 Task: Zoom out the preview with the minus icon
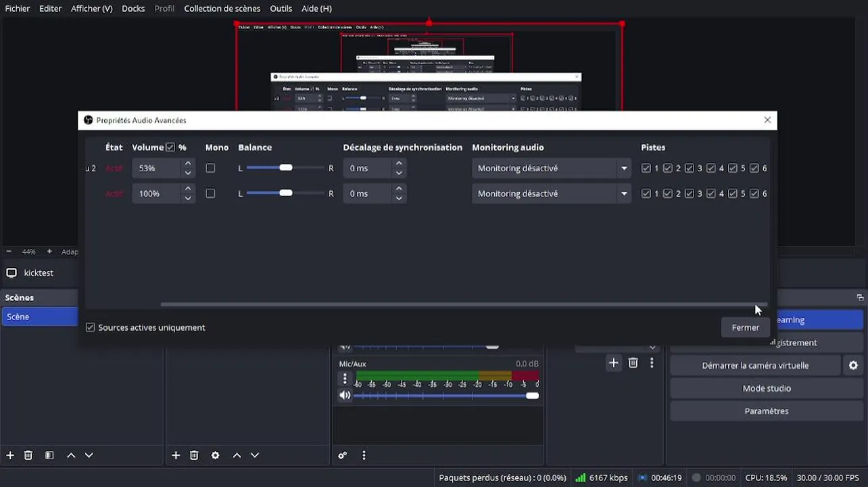[9, 252]
